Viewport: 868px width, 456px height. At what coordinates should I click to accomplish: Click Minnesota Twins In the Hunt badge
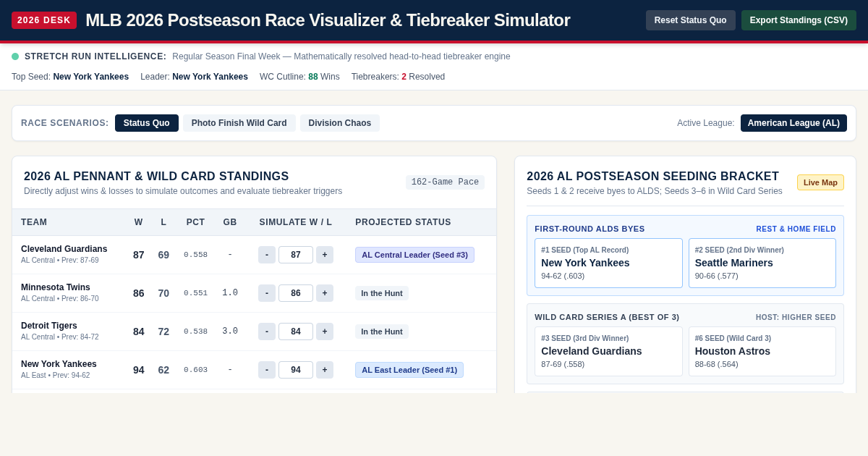[x=382, y=293]
